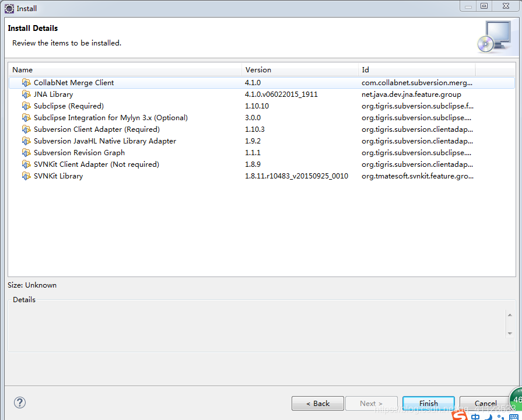Image resolution: width=522 pixels, height=420 pixels.
Task: Click the green 46 badge circle
Action: (517, 399)
